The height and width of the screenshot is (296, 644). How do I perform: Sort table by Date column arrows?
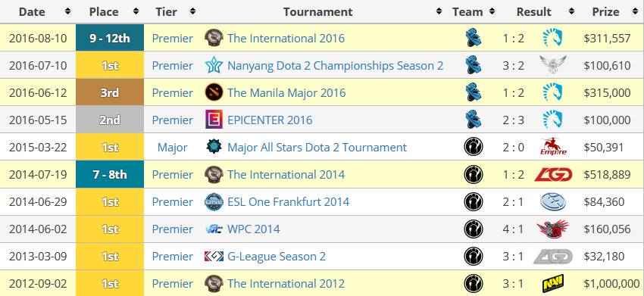click(67, 12)
